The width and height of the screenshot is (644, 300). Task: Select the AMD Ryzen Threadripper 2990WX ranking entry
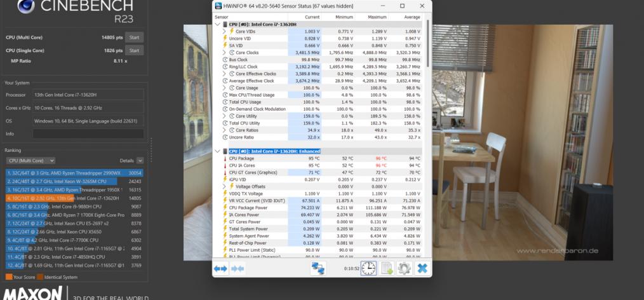click(x=74, y=173)
